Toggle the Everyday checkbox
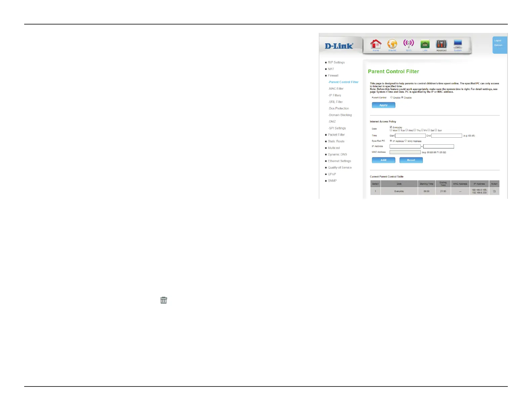Image resolution: width=532 pixels, height=411 pixels. point(391,127)
